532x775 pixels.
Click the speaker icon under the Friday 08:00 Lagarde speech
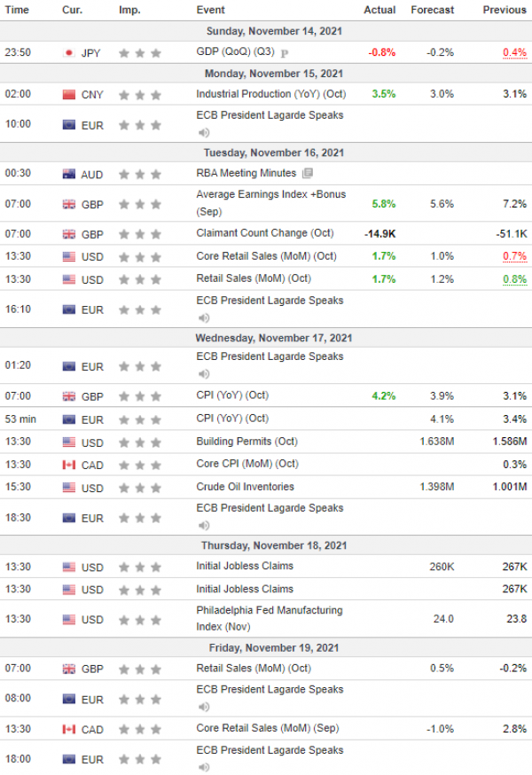click(x=204, y=707)
